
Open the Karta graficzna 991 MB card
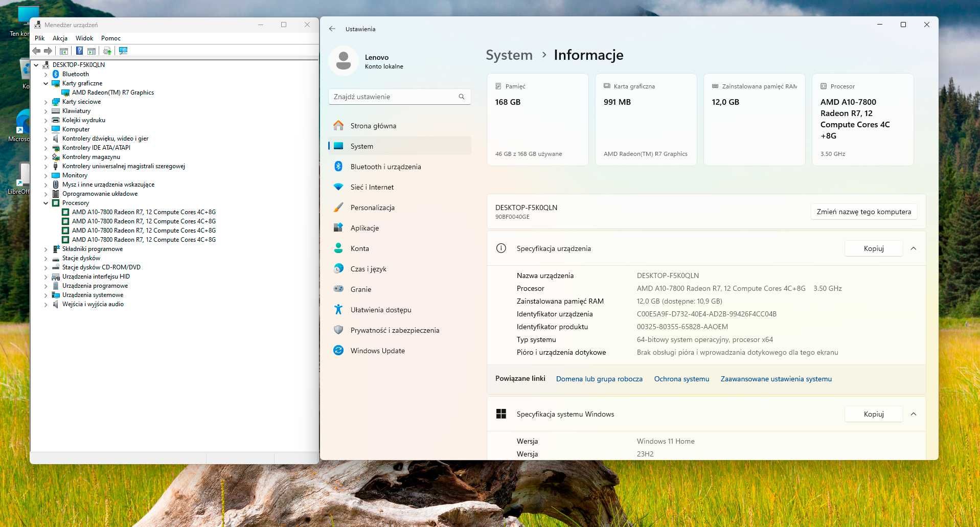pos(646,120)
